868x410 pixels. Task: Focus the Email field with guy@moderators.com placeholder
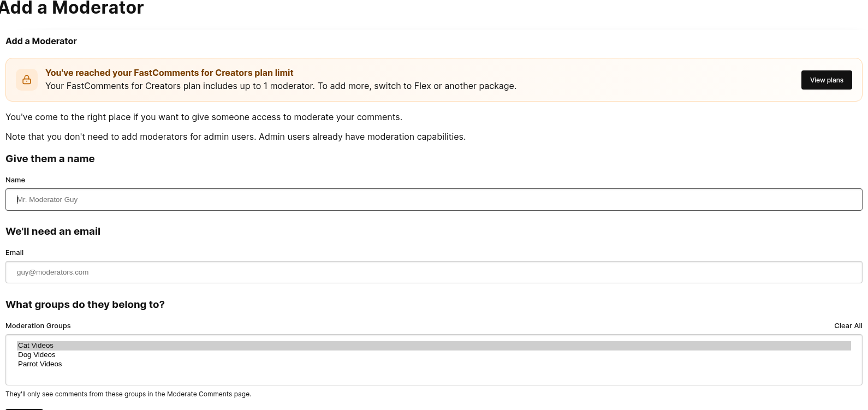[x=434, y=272]
